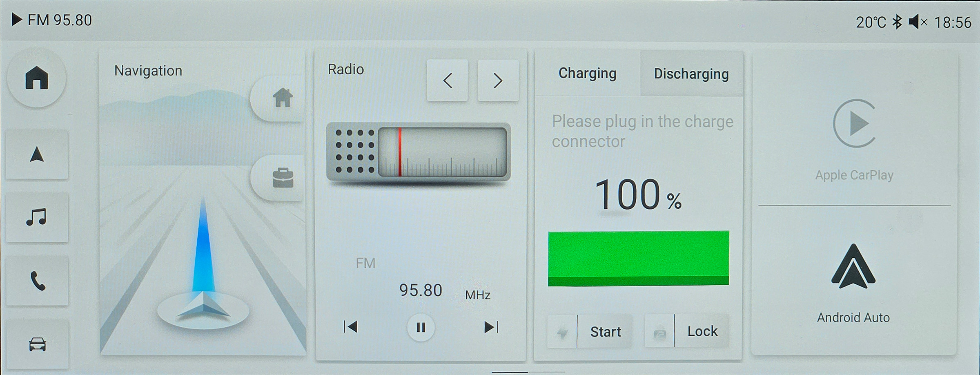The image size is (980, 375).
Task: Go to next radio preset arrow
Action: [498, 80]
